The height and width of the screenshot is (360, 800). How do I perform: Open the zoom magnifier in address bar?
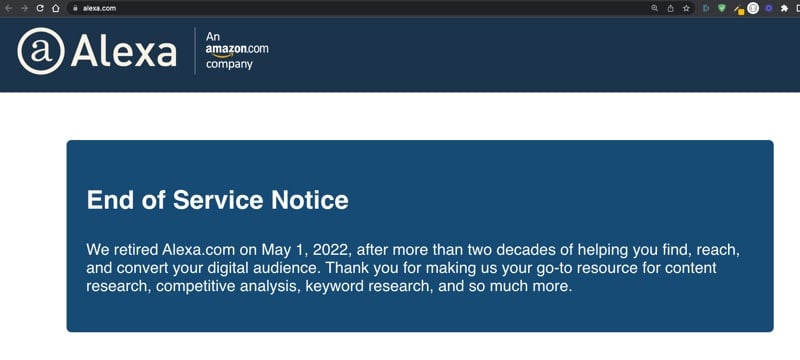click(x=655, y=8)
